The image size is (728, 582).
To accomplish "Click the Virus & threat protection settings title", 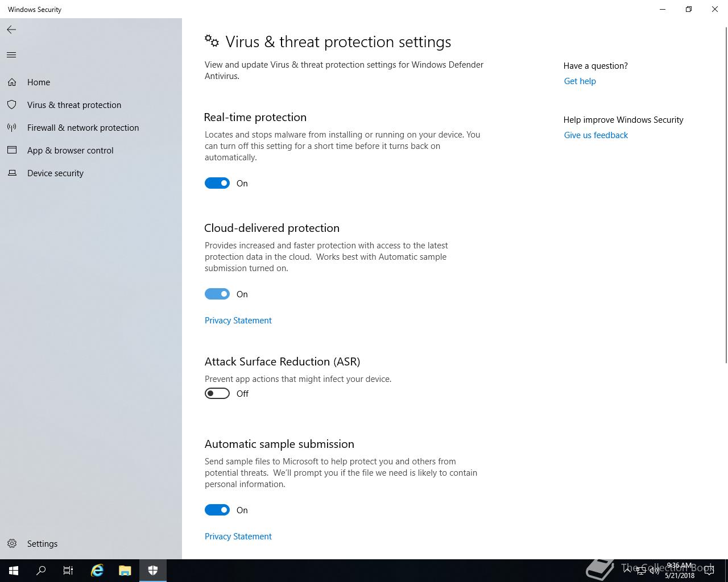I will point(338,42).
